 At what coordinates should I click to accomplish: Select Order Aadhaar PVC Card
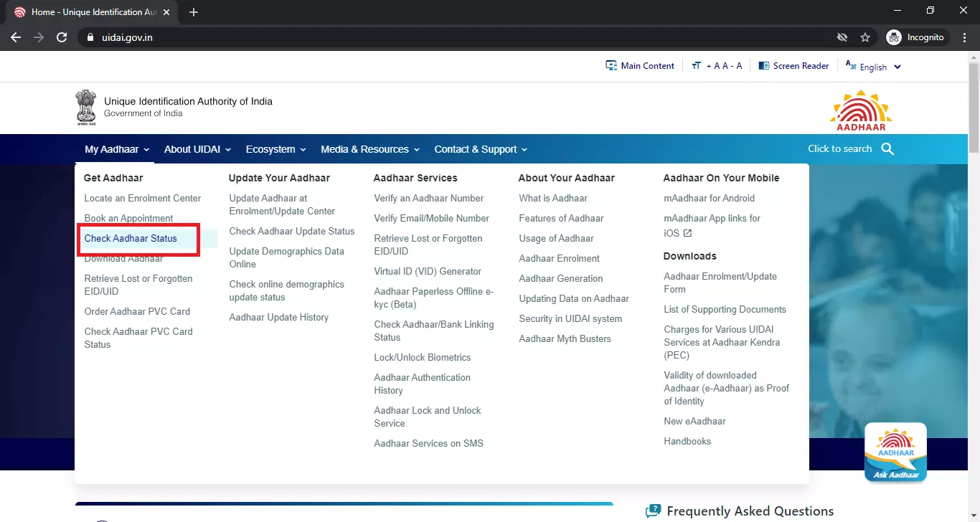coord(137,311)
